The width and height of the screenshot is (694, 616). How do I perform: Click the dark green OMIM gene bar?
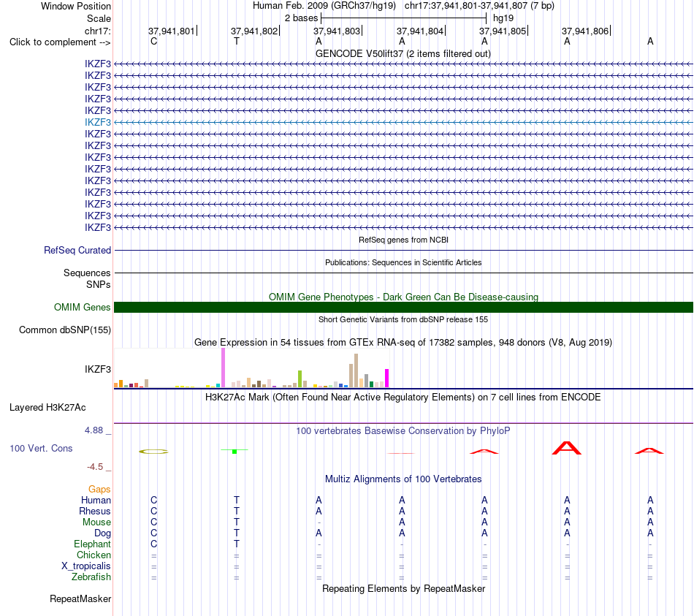[403, 308]
